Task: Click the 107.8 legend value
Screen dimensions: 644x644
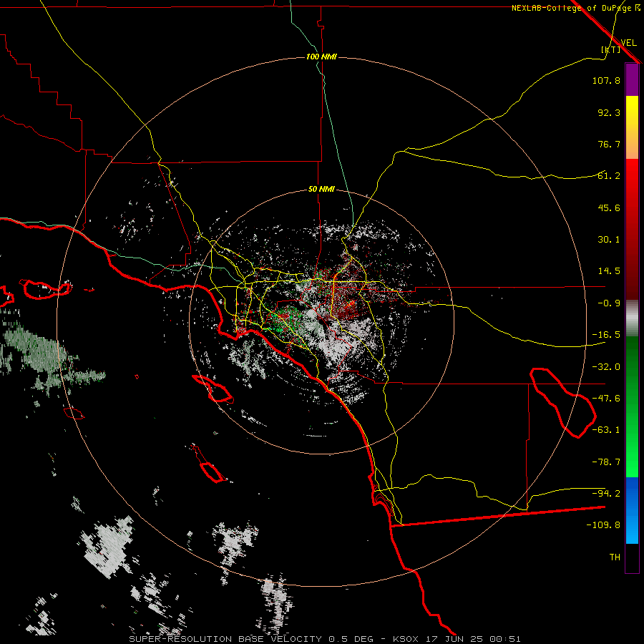Action: (x=606, y=80)
